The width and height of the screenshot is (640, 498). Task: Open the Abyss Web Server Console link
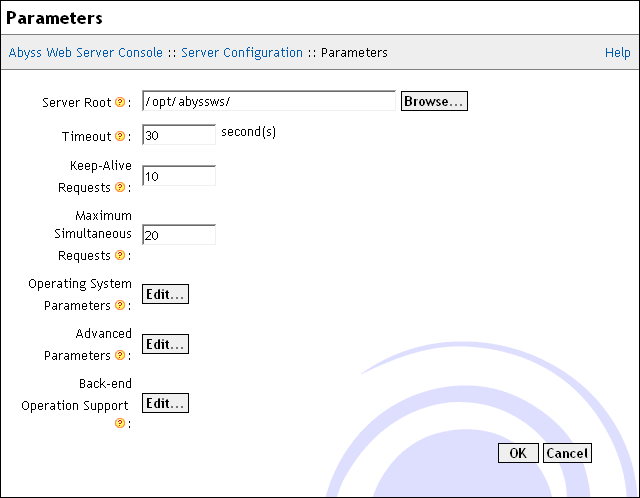click(x=86, y=53)
